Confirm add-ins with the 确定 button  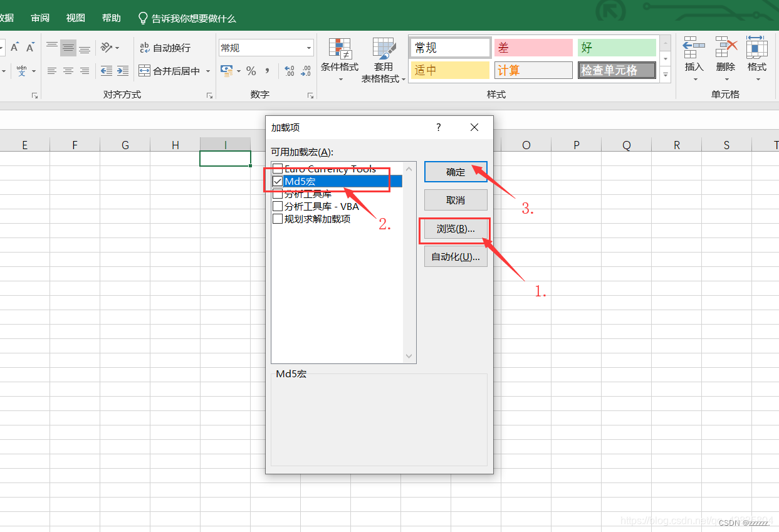[456, 171]
